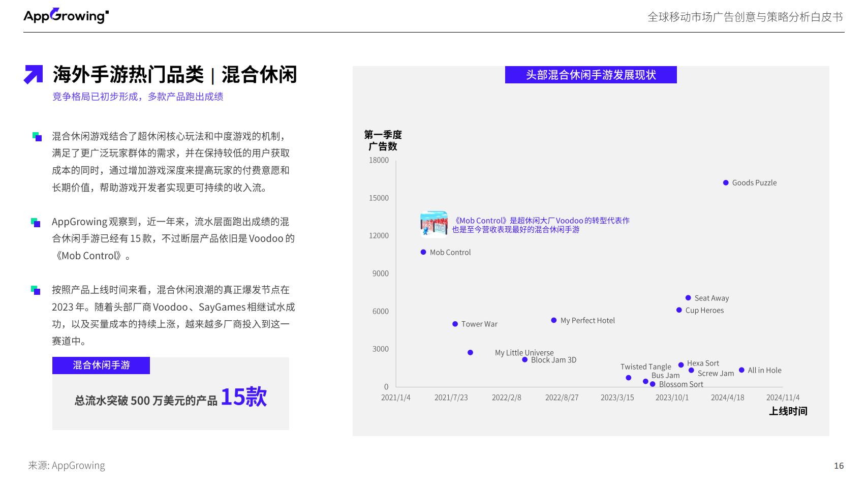
Task: Select the Twisted Tangle data point
Action: (629, 378)
